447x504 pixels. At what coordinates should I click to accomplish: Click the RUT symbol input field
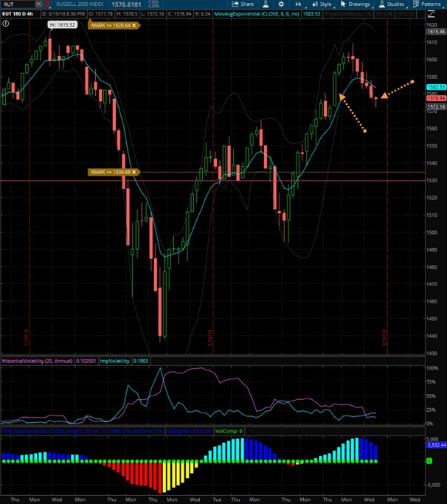click(18, 4)
